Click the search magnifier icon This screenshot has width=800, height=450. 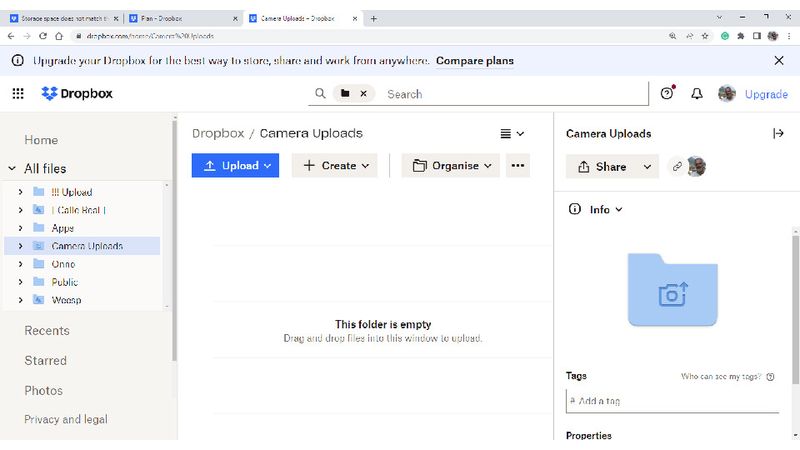pyautogui.click(x=320, y=93)
